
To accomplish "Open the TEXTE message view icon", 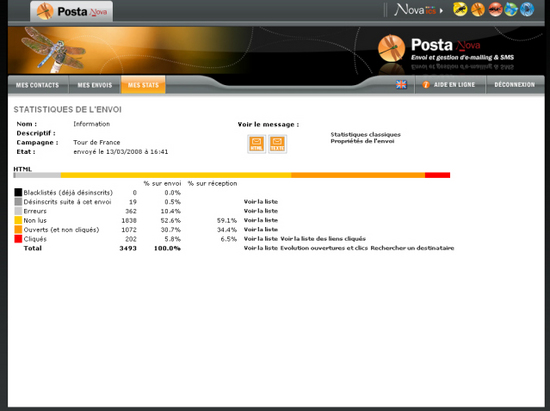I will (277, 144).
